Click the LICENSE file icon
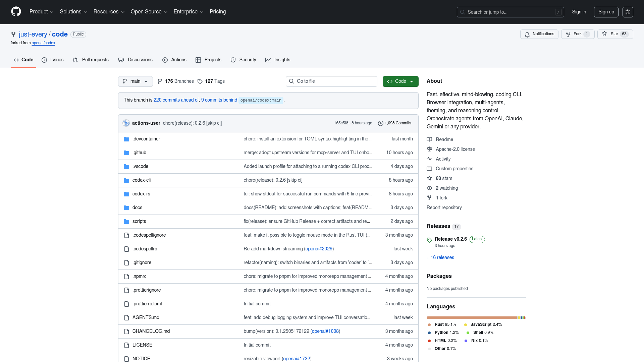644x362 pixels. [126, 345]
